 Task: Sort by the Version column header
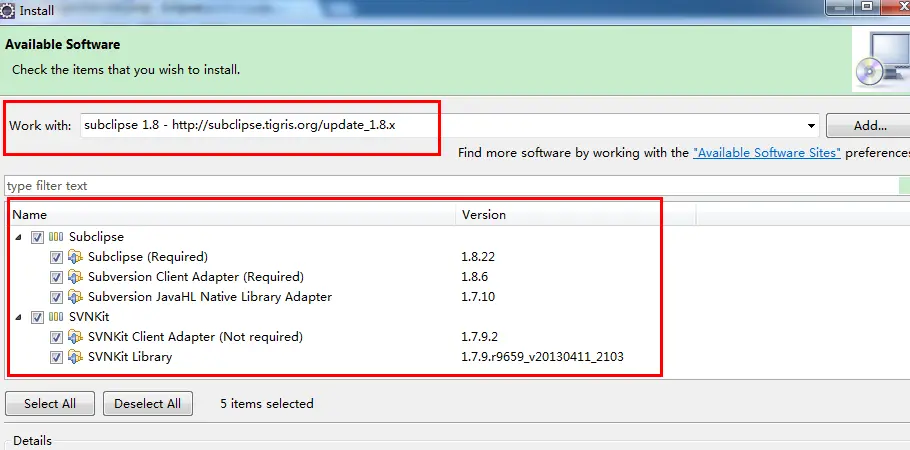[x=576, y=215]
